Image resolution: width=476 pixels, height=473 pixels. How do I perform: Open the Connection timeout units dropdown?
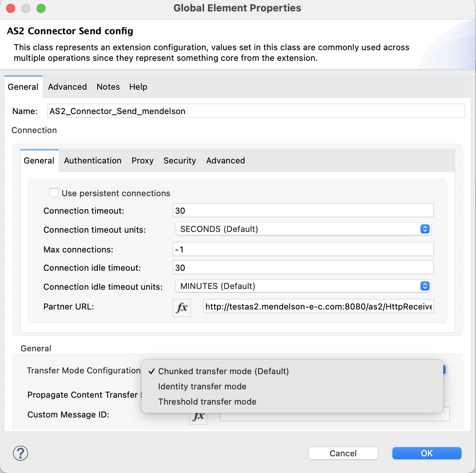(x=303, y=229)
